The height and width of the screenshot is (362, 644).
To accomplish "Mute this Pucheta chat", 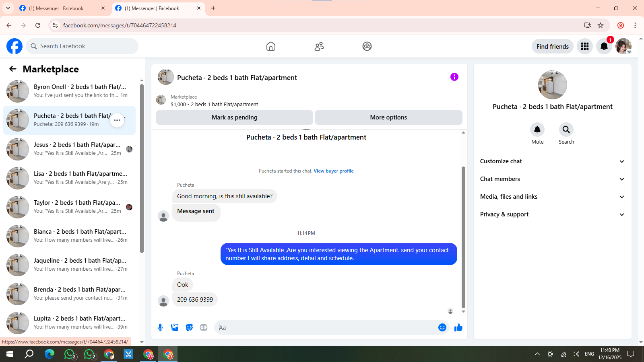I will 537,130.
